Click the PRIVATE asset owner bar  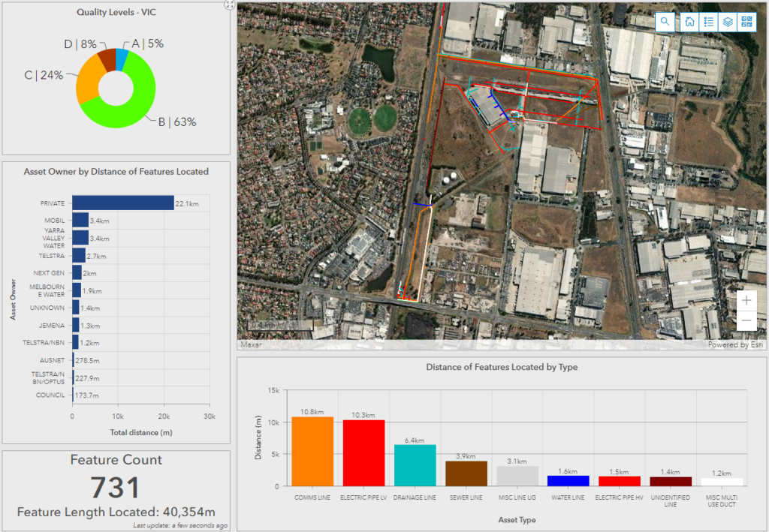[122, 203]
